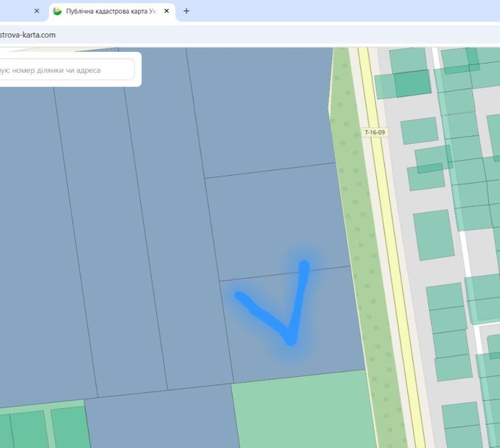
Task: Click the parcel number or address search field
Action: [65, 70]
